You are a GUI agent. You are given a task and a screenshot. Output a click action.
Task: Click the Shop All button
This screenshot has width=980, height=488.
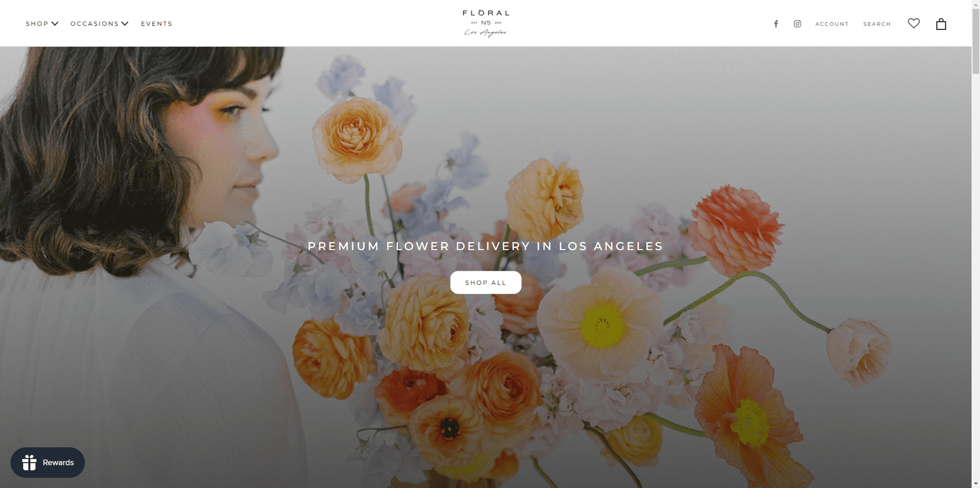(486, 283)
